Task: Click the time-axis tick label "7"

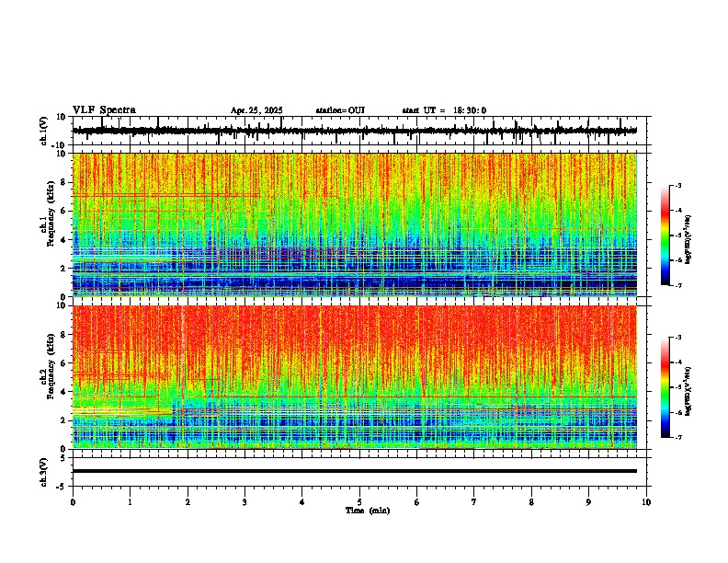Action: (x=474, y=502)
